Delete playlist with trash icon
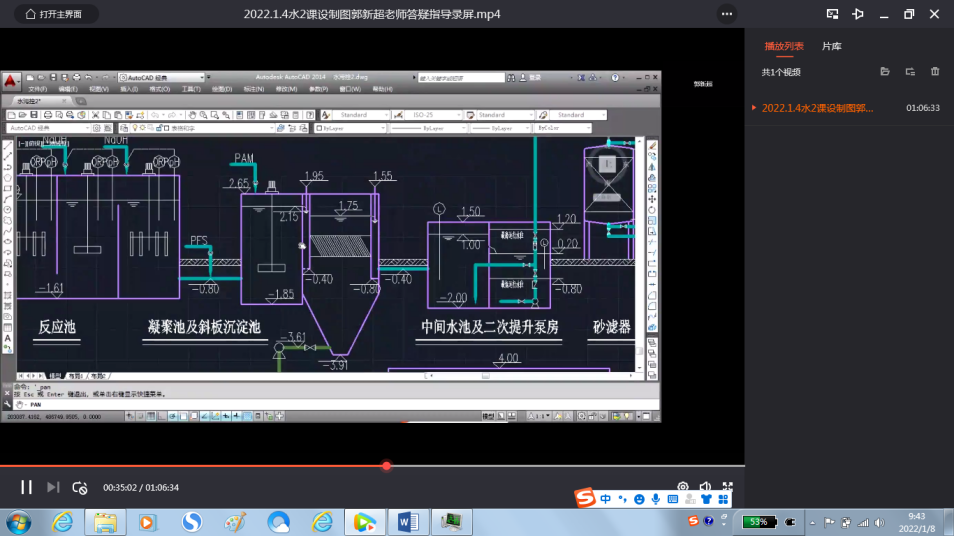 click(x=935, y=72)
